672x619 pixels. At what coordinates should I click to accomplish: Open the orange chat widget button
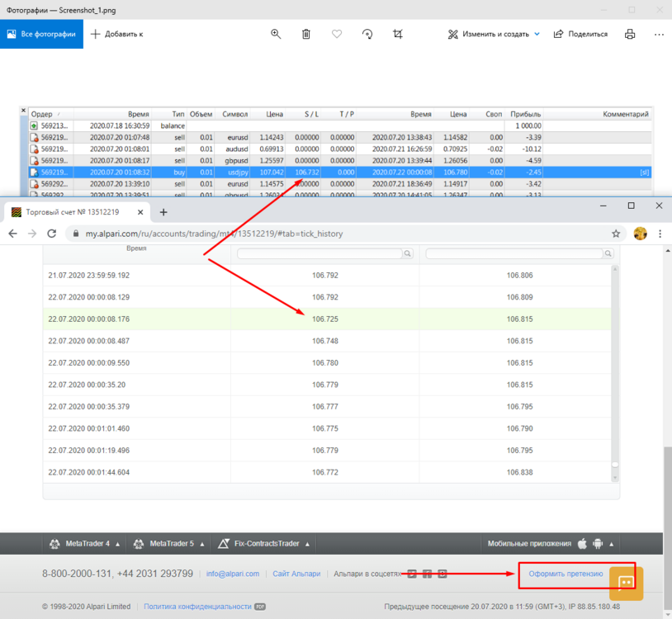pyautogui.click(x=626, y=583)
